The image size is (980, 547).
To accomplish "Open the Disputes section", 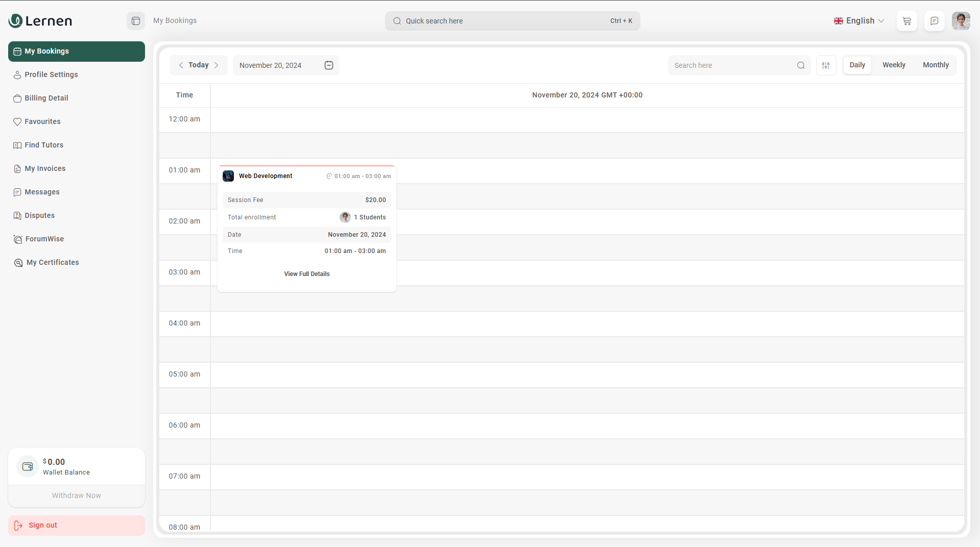I will 39,215.
